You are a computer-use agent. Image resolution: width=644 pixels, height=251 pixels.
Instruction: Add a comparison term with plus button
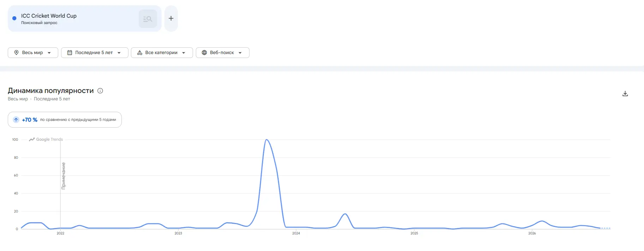point(171,18)
